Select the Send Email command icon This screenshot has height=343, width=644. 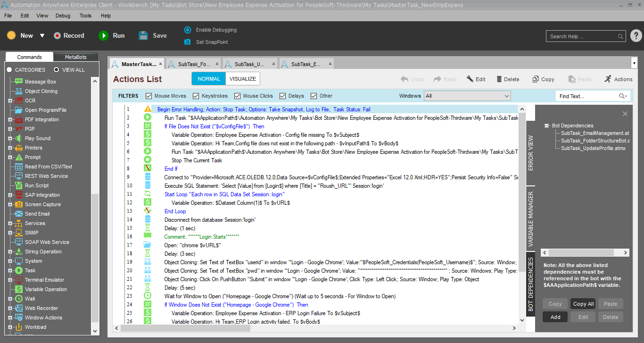18,214
